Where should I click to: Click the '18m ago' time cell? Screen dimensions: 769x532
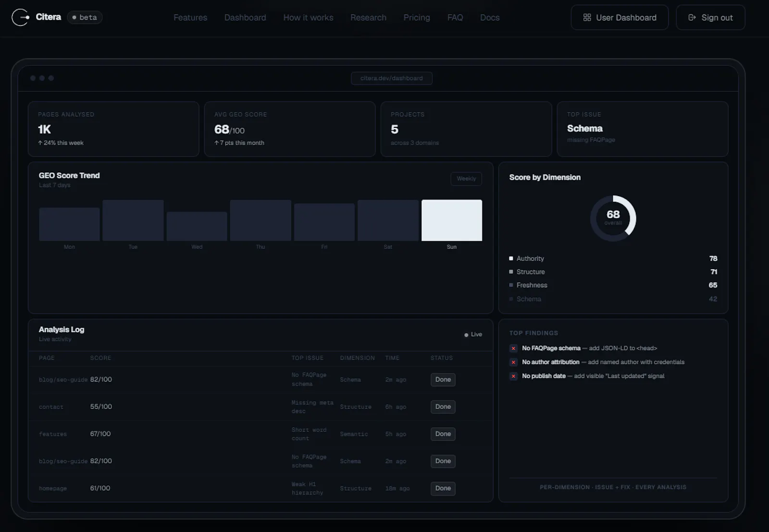[x=397, y=488]
